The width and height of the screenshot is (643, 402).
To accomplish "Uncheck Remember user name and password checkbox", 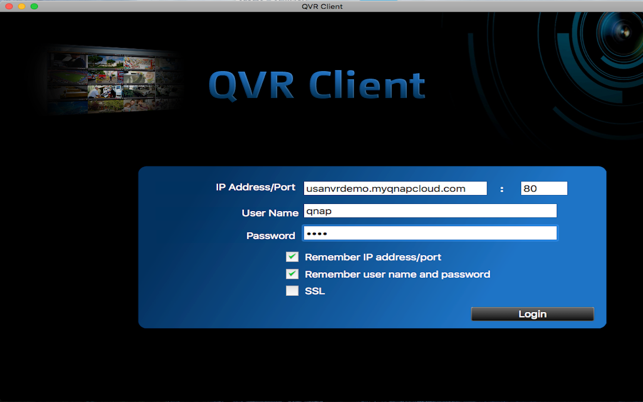I will click(292, 274).
